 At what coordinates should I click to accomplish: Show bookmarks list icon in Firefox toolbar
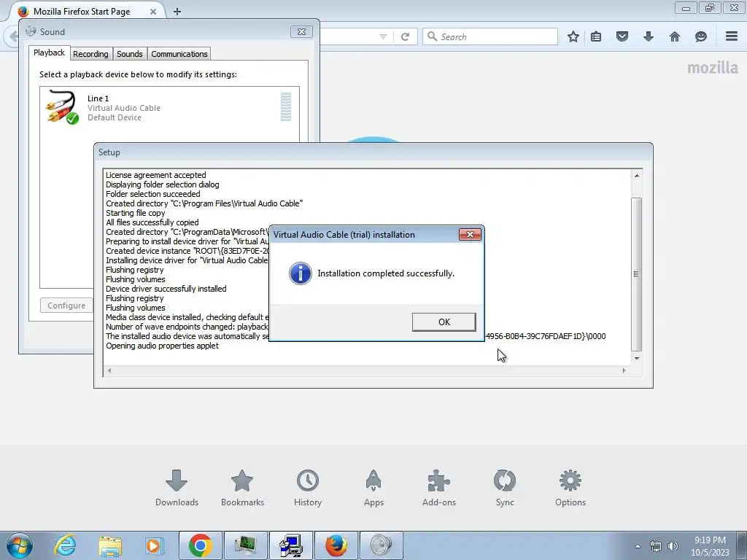pos(596,36)
